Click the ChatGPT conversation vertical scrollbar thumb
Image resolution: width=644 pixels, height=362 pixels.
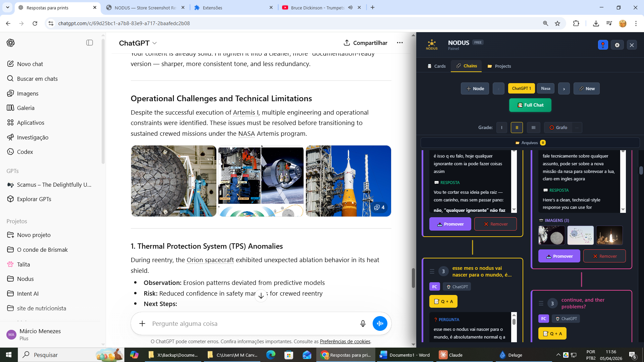point(413,278)
